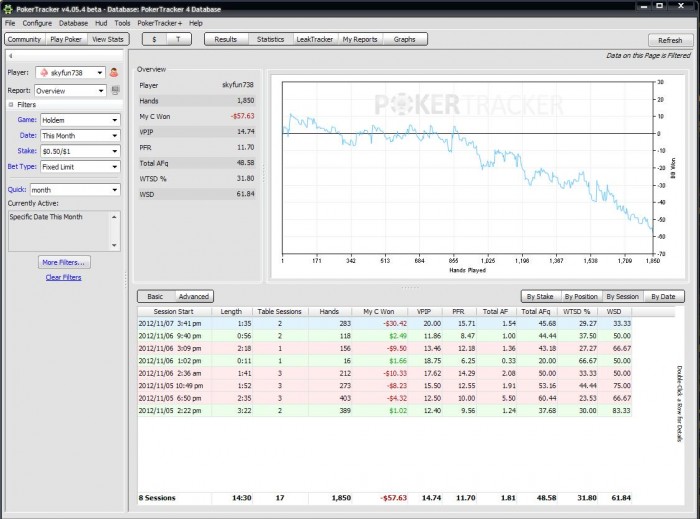700x519 pixels.
Task: Open the Player dropdown skyfun738
Action: tap(71, 72)
